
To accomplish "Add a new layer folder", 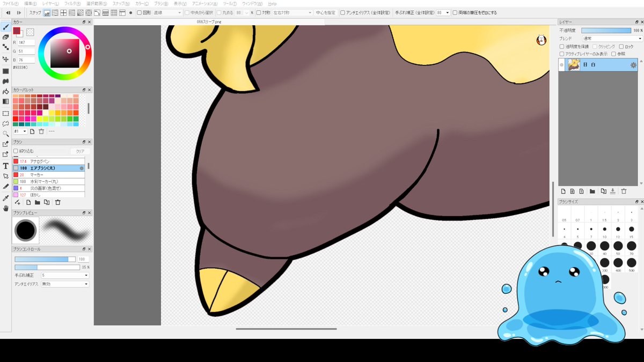I will click(593, 191).
